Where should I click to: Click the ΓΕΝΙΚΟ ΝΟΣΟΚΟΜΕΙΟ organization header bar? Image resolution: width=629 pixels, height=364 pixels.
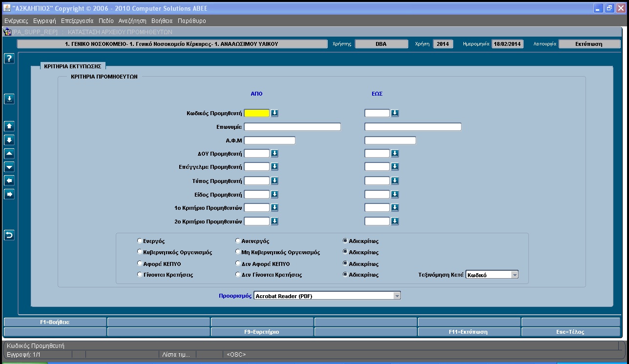172,44
